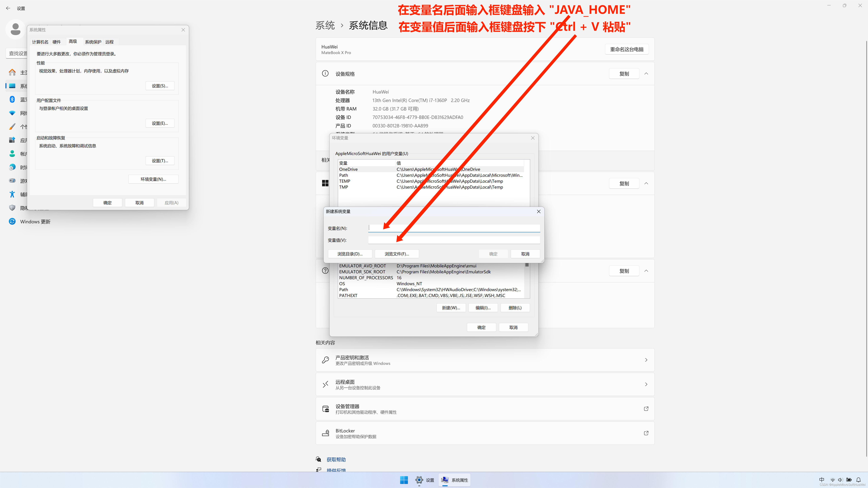Select the gaming icon in the sidebar
Screen dimensions: 868x488
click(12, 180)
